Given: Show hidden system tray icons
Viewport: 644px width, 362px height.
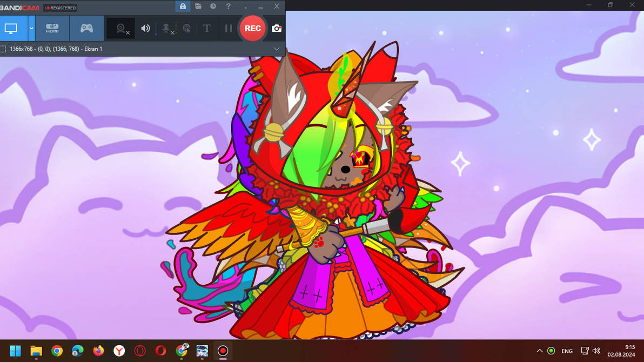Looking at the screenshot, I should [540, 351].
